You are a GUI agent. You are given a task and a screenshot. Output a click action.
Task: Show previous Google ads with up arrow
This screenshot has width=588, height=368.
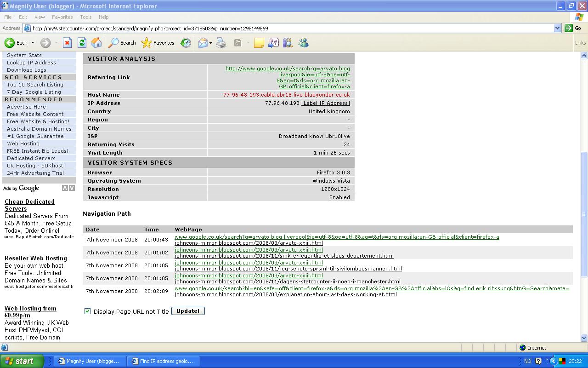tap(65, 188)
